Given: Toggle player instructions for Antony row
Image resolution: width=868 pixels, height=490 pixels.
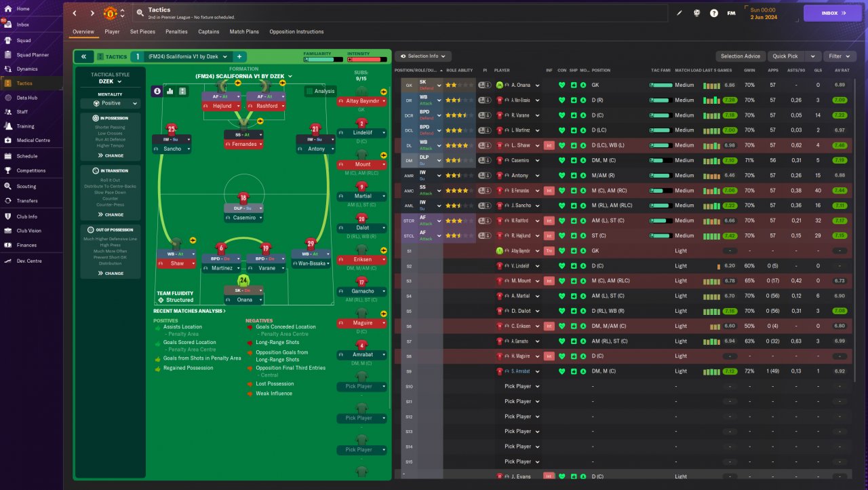Looking at the screenshot, I should [485, 175].
